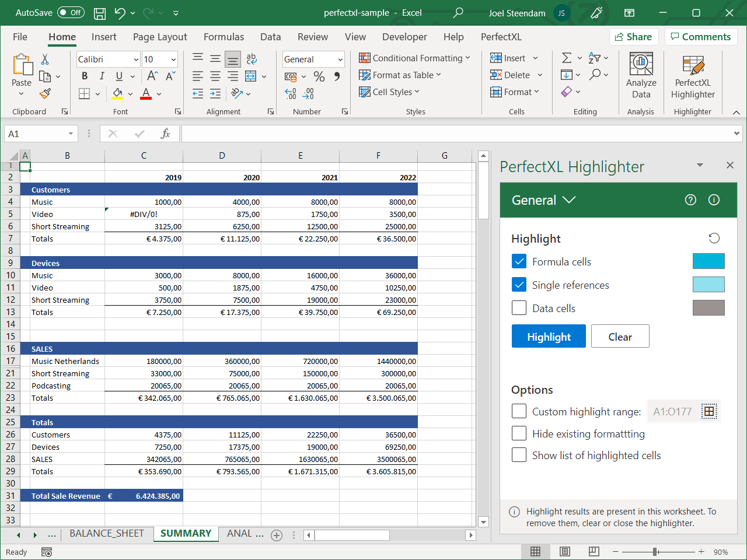This screenshot has width=747, height=560.
Task: Open the Calibri font name dropdown
Action: pos(136,60)
